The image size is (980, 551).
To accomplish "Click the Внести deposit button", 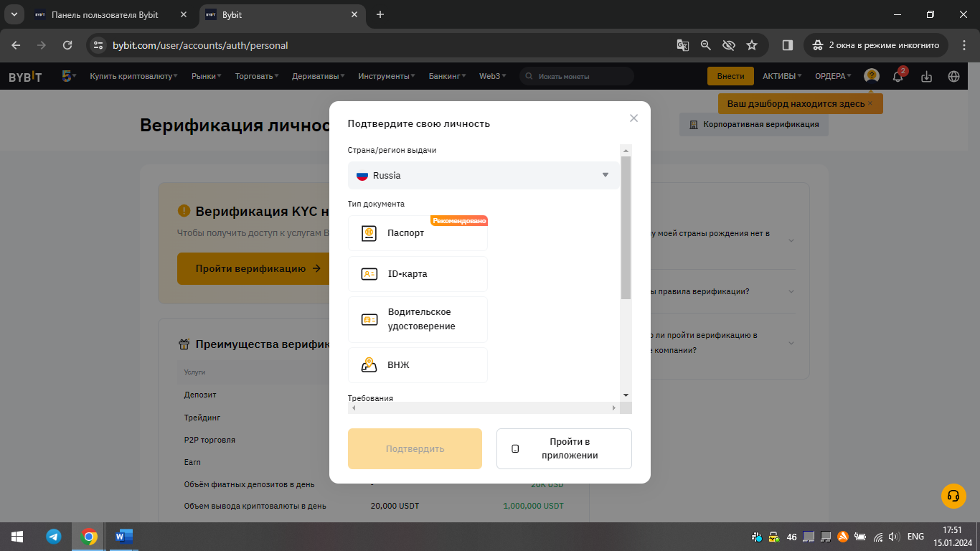I will click(730, 76).
